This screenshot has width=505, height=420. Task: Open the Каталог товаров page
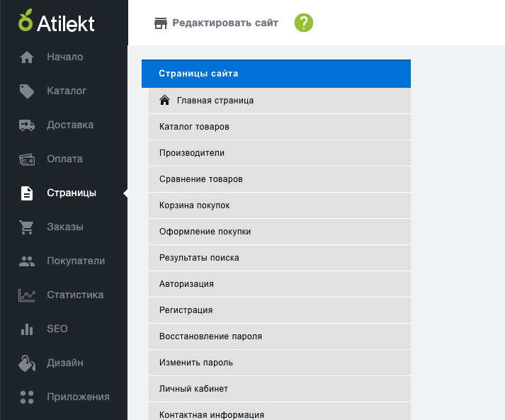280,127
